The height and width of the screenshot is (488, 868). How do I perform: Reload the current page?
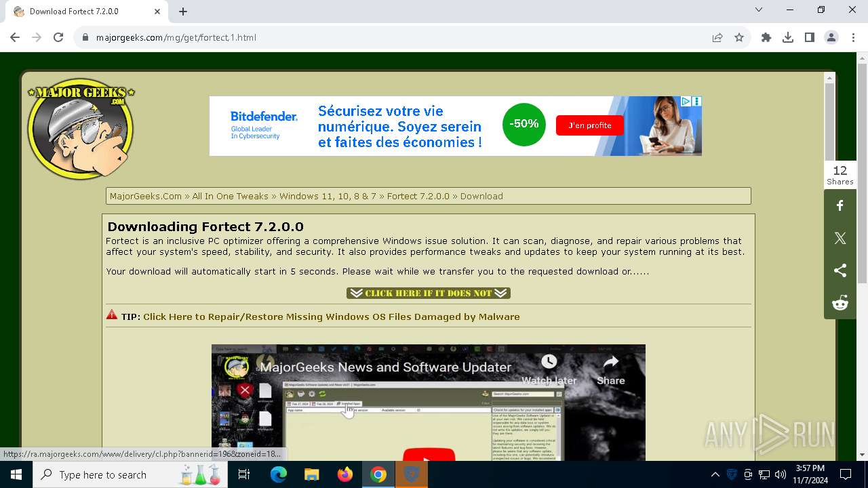[x=58, y=37]
